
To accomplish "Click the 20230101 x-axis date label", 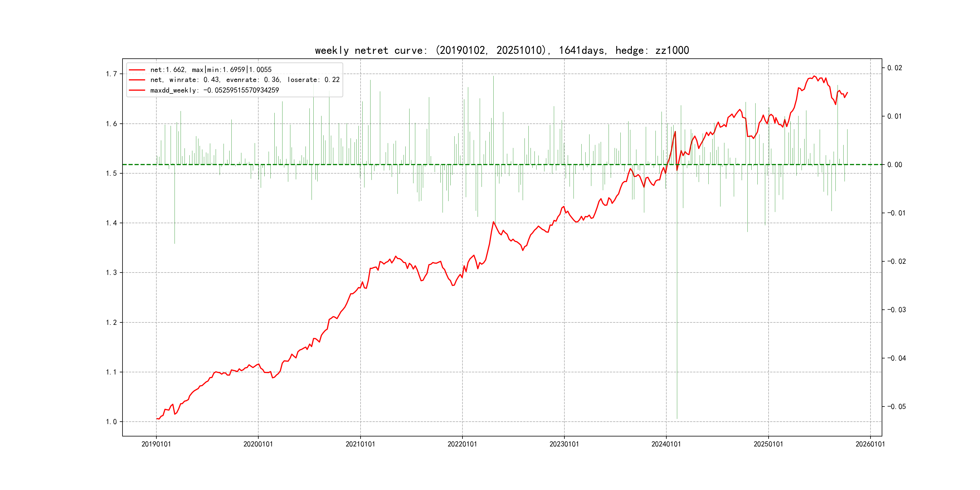I will (564, 444).
